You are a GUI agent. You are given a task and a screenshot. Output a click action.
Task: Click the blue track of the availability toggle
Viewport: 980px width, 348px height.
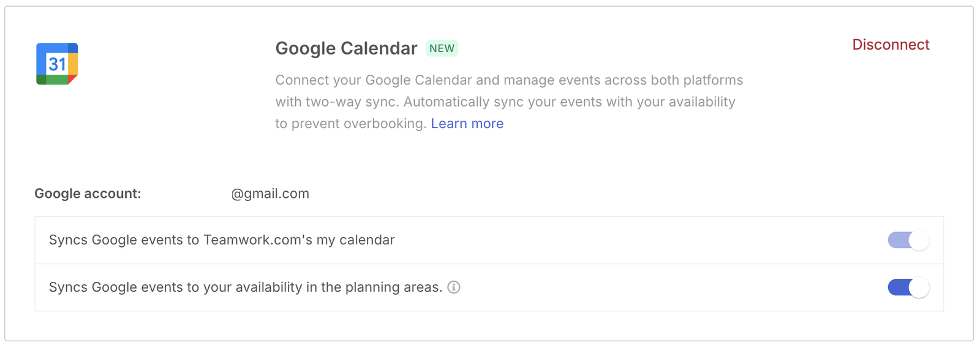[898, 287]
